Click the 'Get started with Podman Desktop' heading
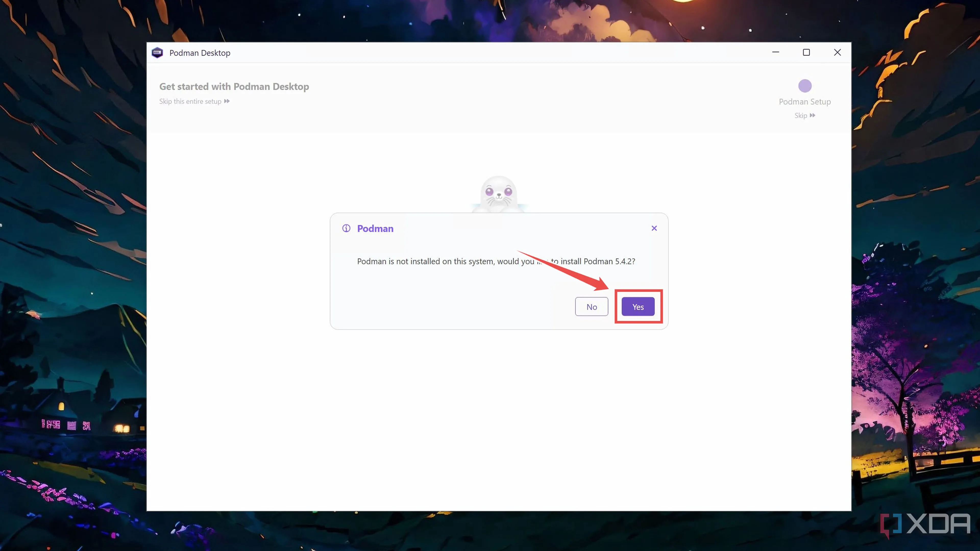Image resolution: width=980 pixels, height=551 pixels. pos(234,86)
